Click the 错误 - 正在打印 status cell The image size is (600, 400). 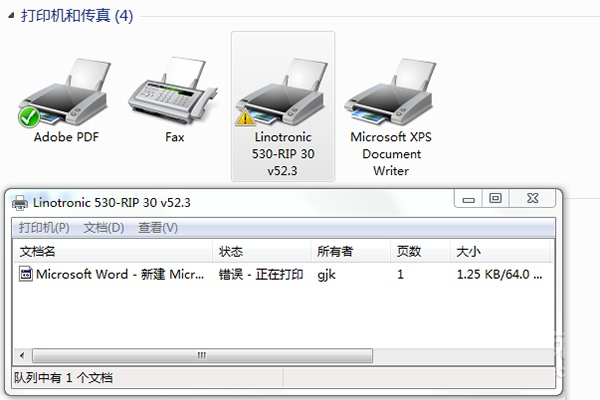pos(261,274)
